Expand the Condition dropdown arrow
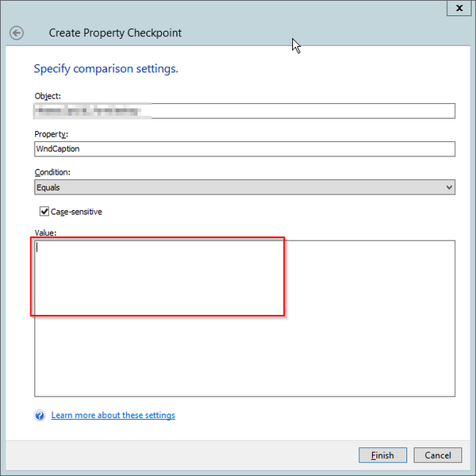The width and height of the screenshot is (476, 476). 449,187
